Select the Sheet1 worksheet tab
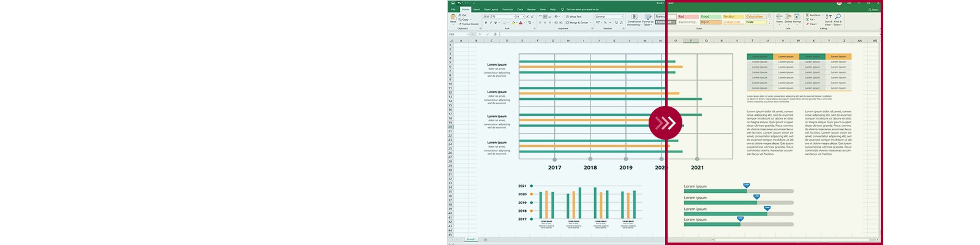This screenshot has height=245, width=980. click(471, 239)
